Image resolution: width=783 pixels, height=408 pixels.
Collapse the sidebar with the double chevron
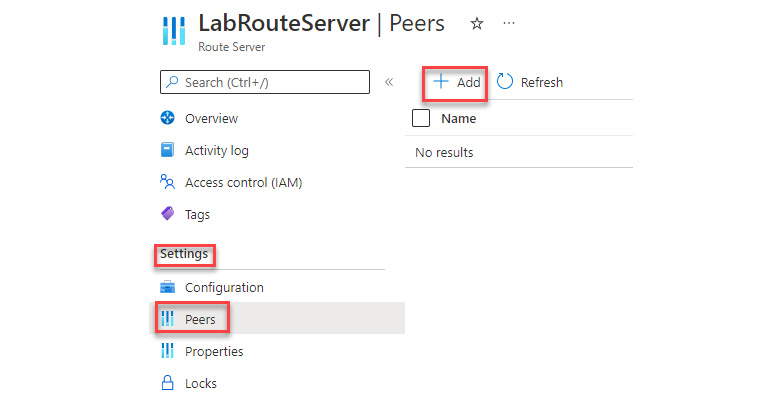[x=389, y=82]
